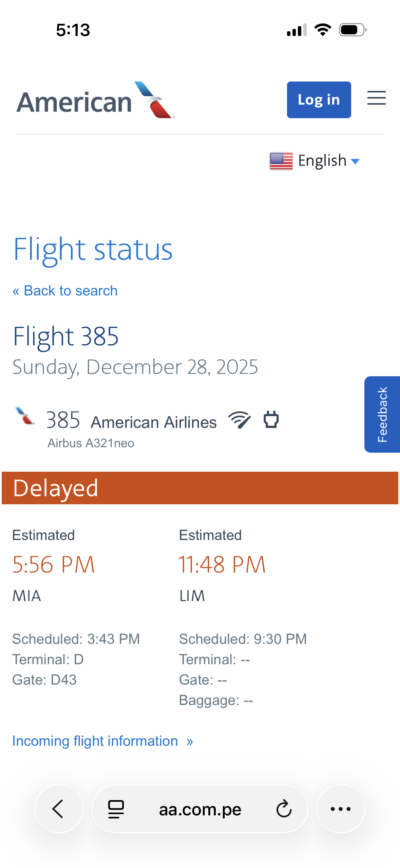Reload the page with refresh icon
Image resolution: width=400 pixels, height=868 pixels.
[284, 809]
